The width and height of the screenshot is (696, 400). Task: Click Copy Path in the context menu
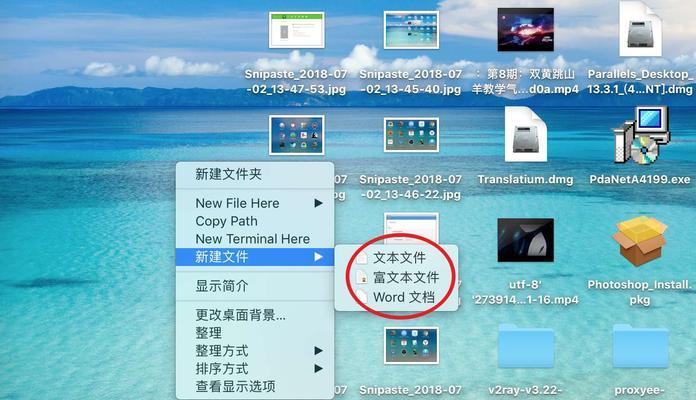226,221
